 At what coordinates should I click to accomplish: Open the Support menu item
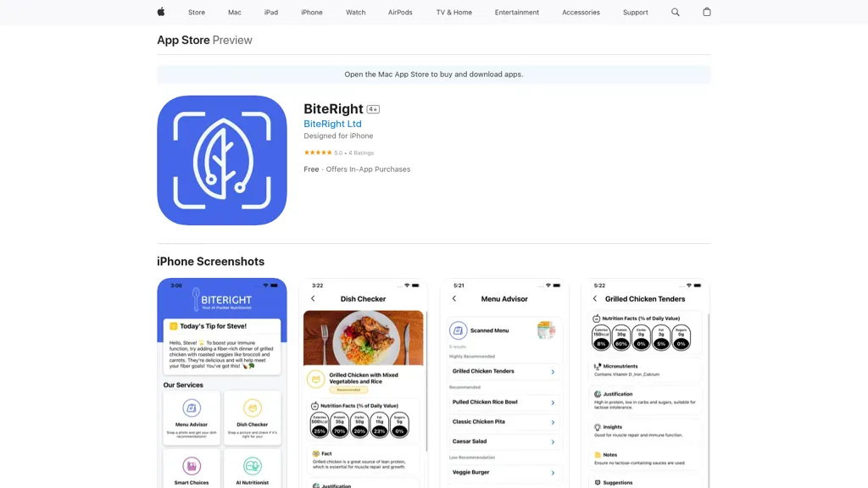[x=635, y=12]
